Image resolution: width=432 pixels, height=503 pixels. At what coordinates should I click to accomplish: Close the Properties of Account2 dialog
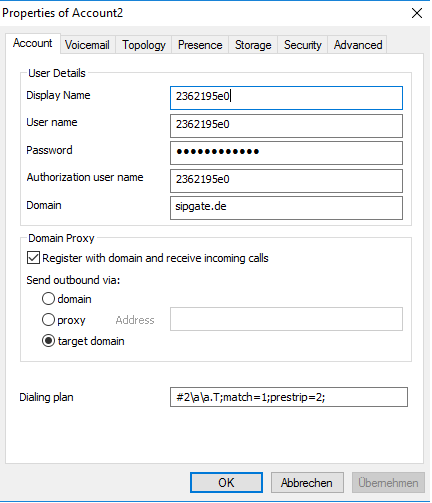coord(417,13)
